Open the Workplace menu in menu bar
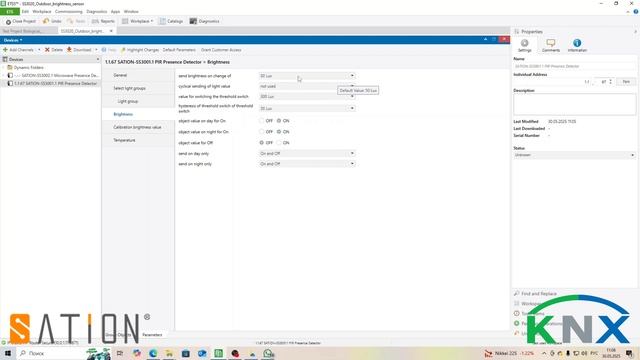 tap(42, 11)
